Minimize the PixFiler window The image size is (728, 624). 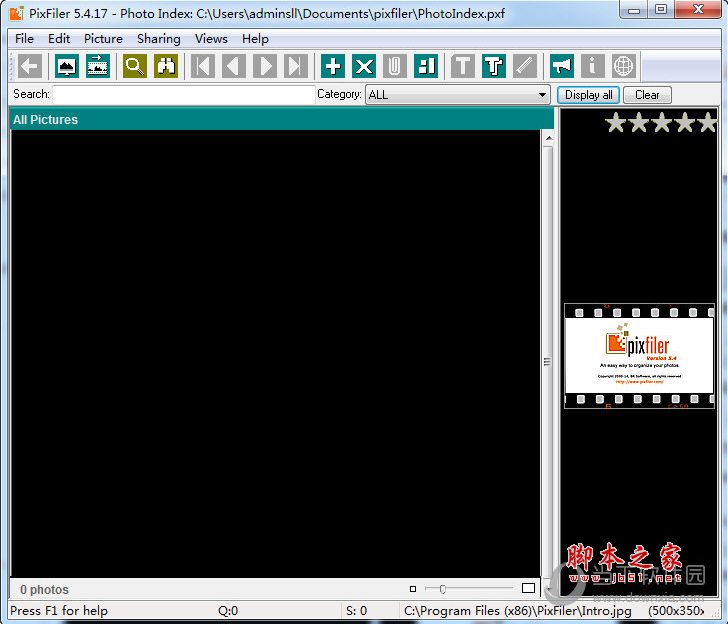pyautogui.click(x=634, y=10)
